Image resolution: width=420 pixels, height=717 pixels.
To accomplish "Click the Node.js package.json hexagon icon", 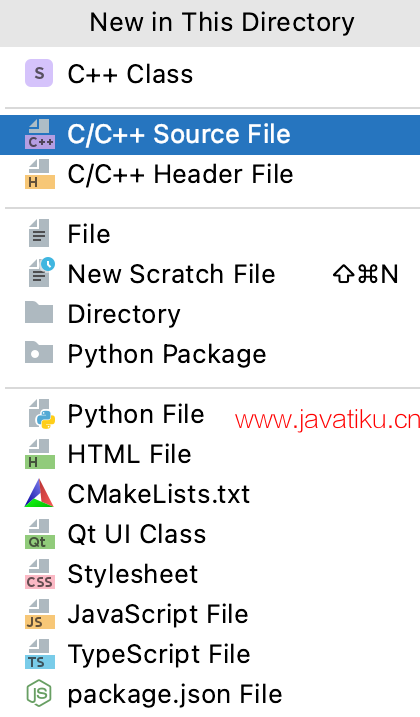I will 39,694.
